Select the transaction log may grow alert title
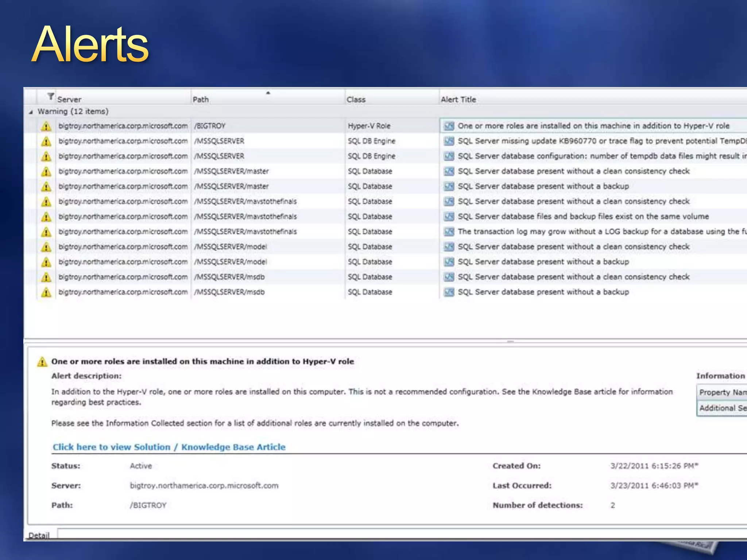Screen dimensions: 747x560 (602, 232)
